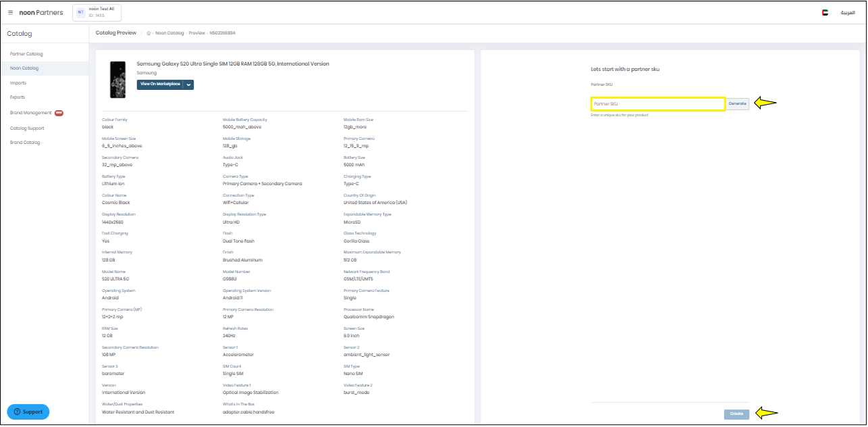Switch language to Arabic (العربية)
This screenshot has height=427, width=868.
[x=847, y=12]
